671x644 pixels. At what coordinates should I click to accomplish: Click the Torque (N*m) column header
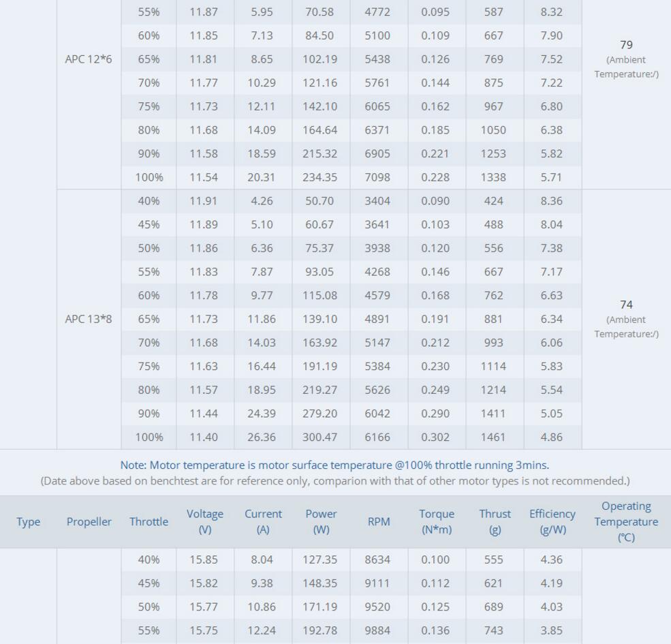pyautogui.click(x=437, y=521)
